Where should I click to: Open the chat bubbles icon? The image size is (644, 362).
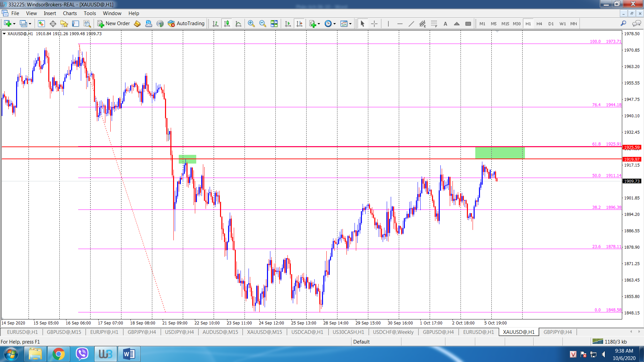point(636,23)
